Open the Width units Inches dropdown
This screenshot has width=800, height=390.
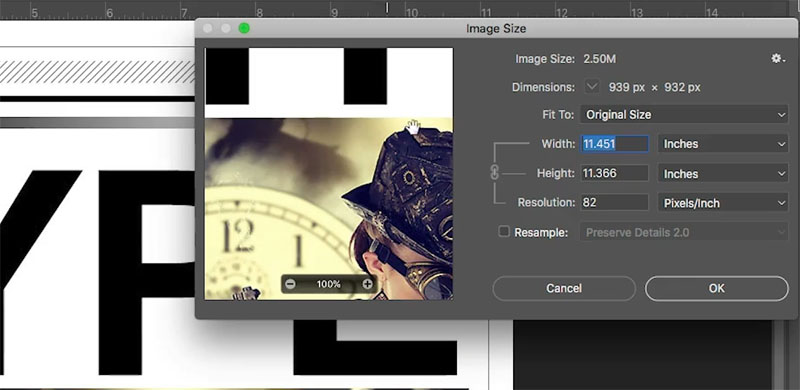[723, 144]
